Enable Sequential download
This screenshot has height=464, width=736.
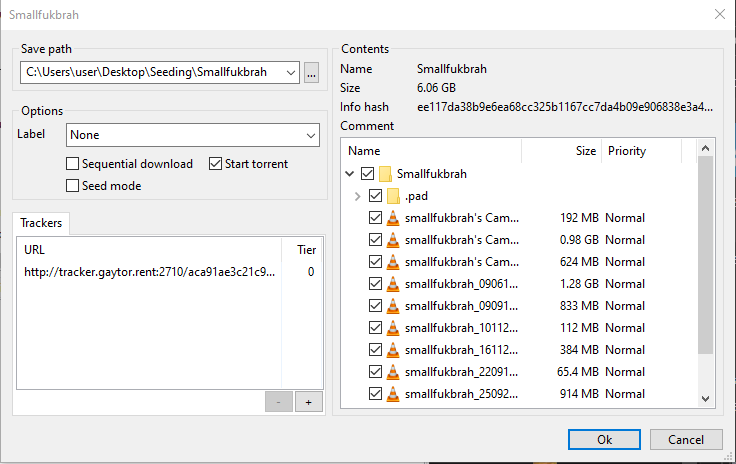(x=73, y=164)
